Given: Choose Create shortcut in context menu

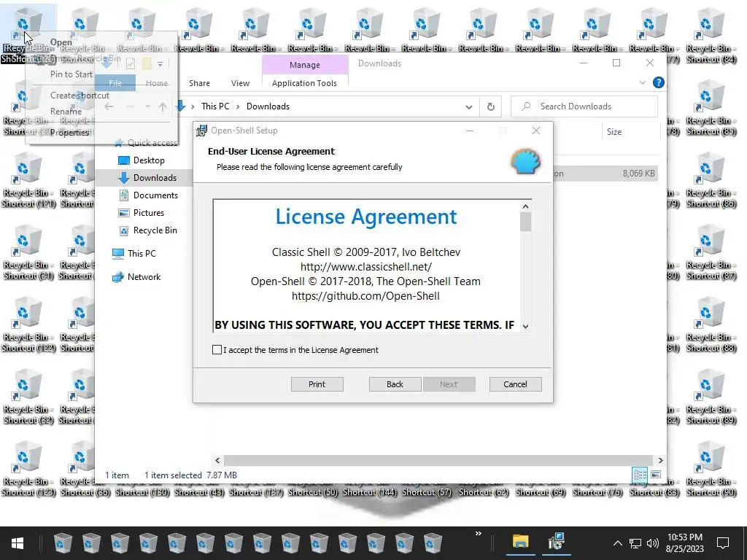Looking at the screenshot, I should coord(80,96).
